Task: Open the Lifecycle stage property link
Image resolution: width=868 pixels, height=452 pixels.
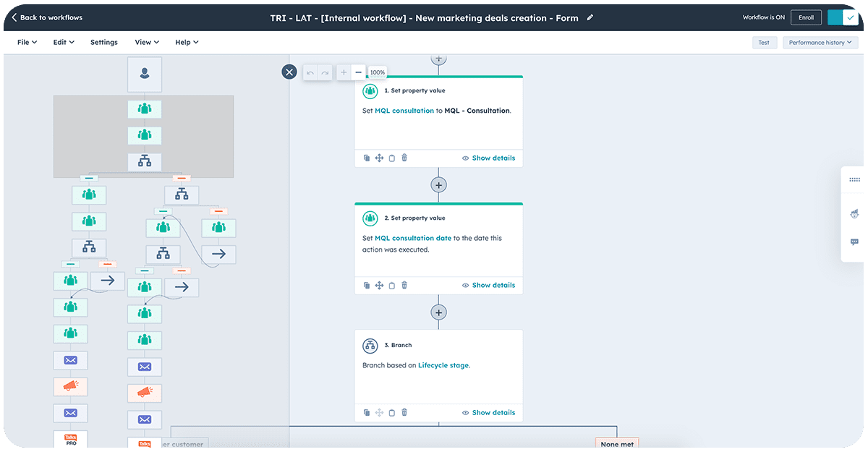Action: pos(443,365)
